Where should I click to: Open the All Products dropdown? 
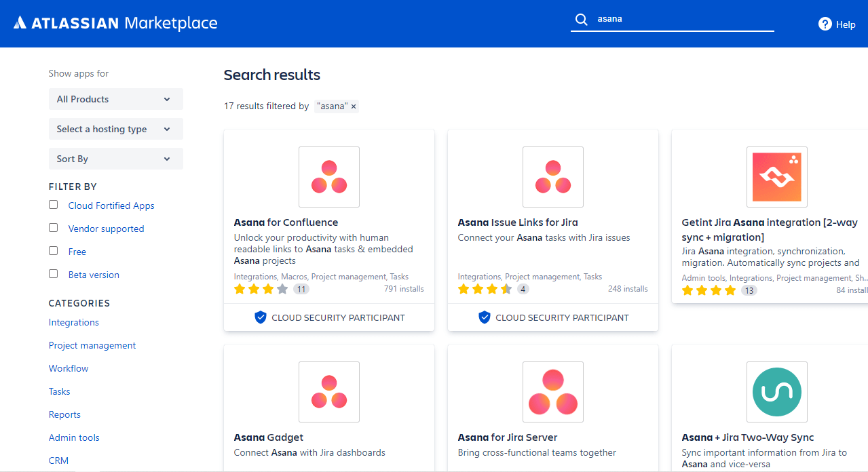[115, 99]
